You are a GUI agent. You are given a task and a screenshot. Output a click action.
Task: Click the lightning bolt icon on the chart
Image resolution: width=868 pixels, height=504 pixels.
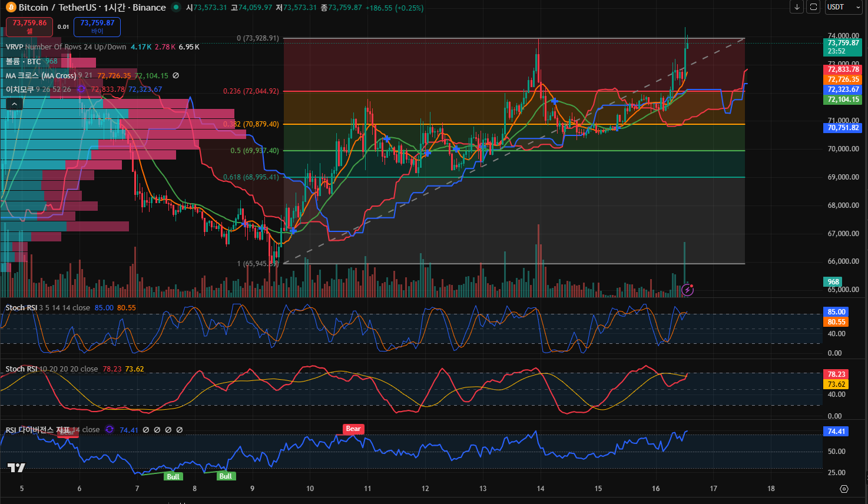click(687, 290)
